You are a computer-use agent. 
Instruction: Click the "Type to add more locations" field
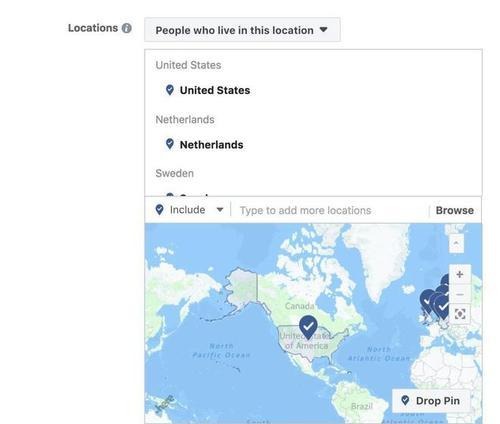328,210
